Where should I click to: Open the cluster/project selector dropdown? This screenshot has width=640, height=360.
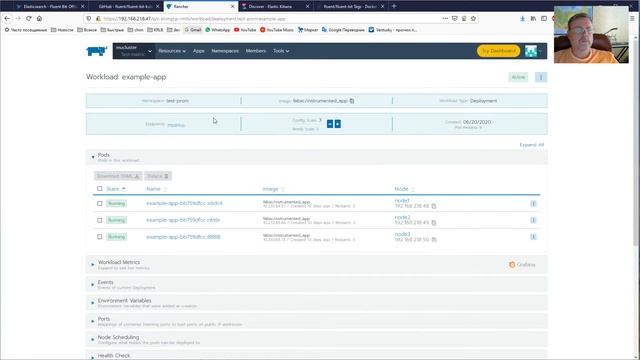click(133, 51)
